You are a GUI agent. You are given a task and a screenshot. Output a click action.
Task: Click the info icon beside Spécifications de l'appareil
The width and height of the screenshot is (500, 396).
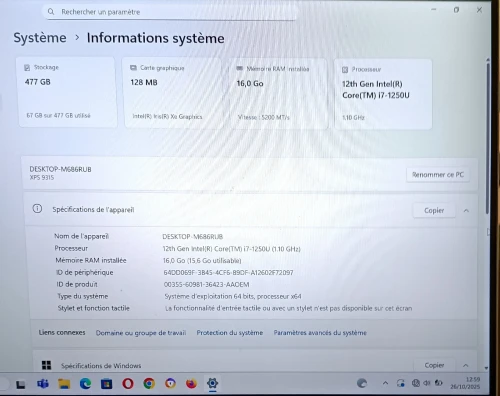37,209
